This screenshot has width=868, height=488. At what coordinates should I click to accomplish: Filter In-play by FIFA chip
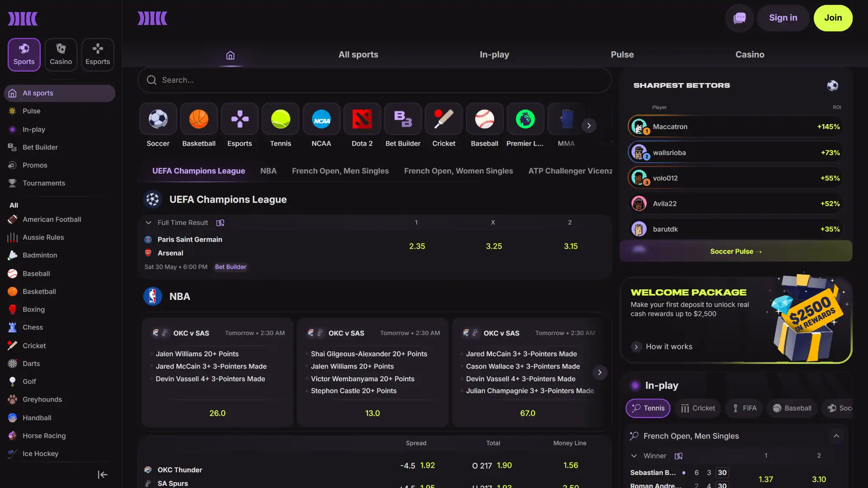point(744,408)
